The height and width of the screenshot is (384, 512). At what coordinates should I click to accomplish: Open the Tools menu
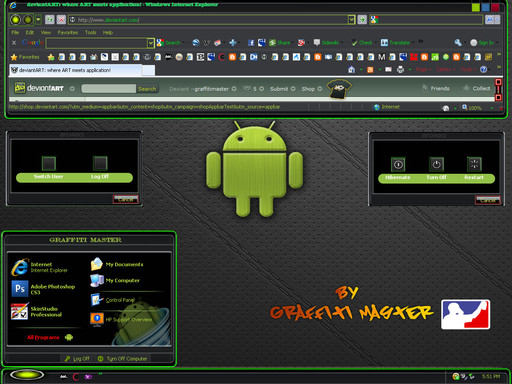(x=90, y=32)
